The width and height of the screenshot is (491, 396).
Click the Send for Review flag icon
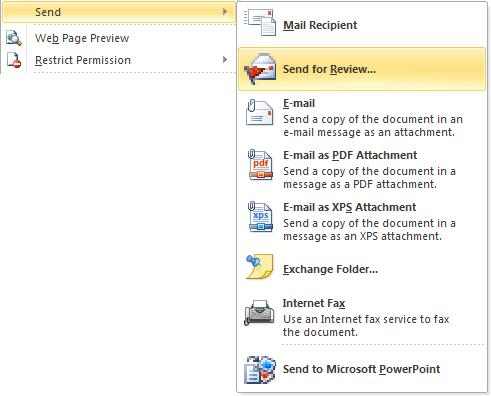coord(260,69)
